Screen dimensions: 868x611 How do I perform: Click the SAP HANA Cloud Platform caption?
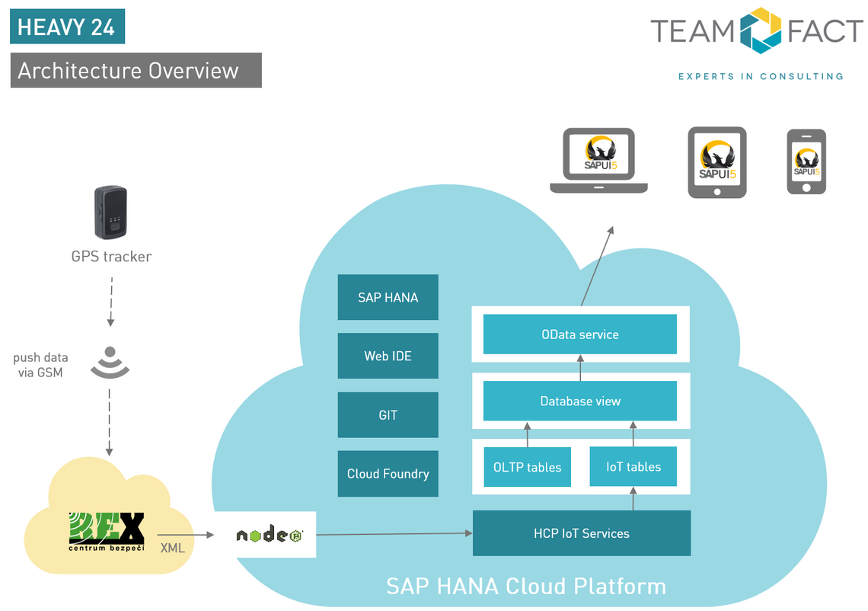click(526, 586)
